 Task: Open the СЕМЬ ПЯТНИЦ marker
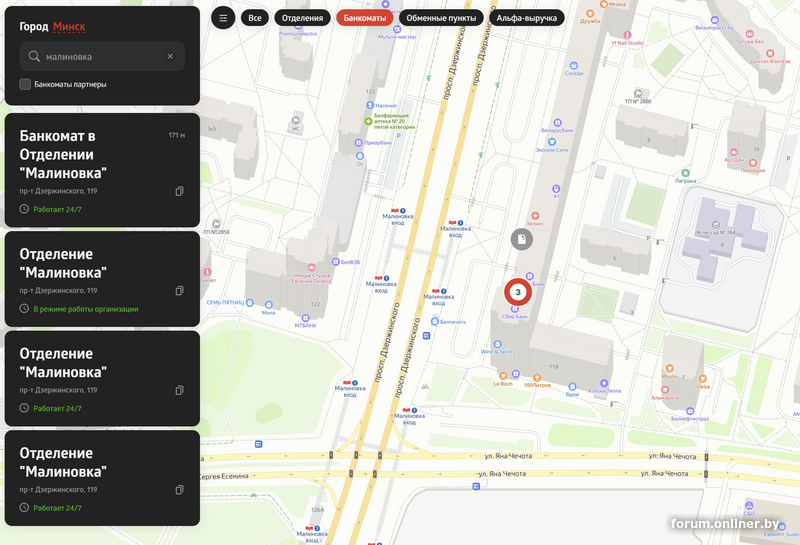tap(249, 303)
